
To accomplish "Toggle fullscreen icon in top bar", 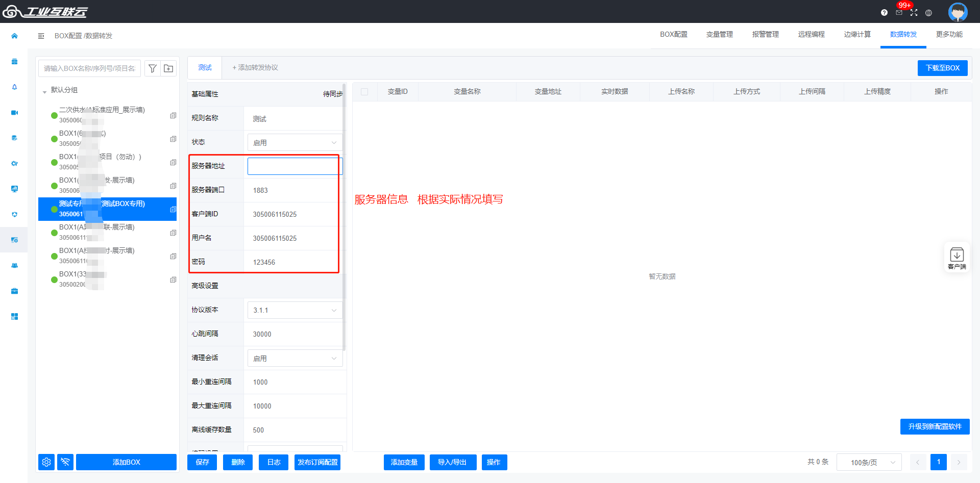I will point(914,13).
